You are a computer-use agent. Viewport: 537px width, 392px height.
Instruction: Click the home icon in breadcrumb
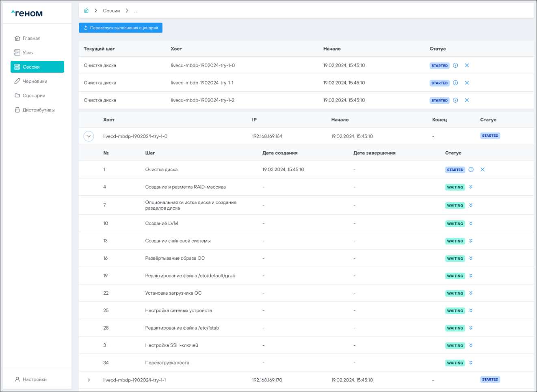[x=86, y=11]
